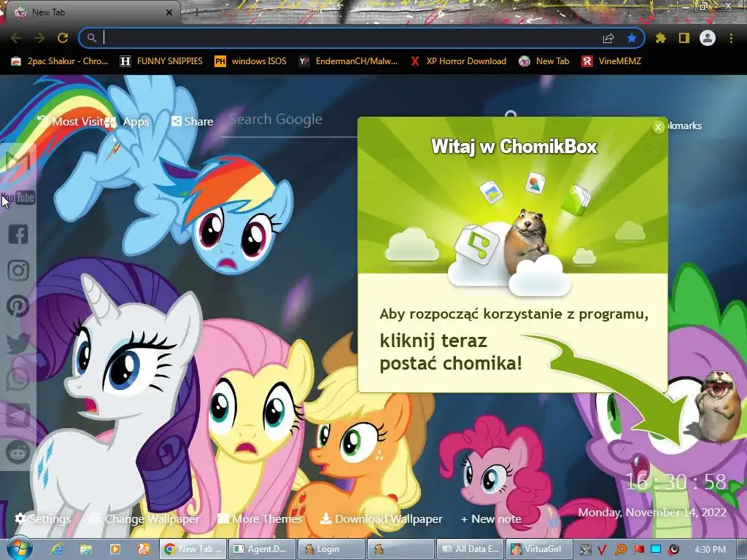
Task: Open the Apps menu on new tab page
Action: click(128, 122)
